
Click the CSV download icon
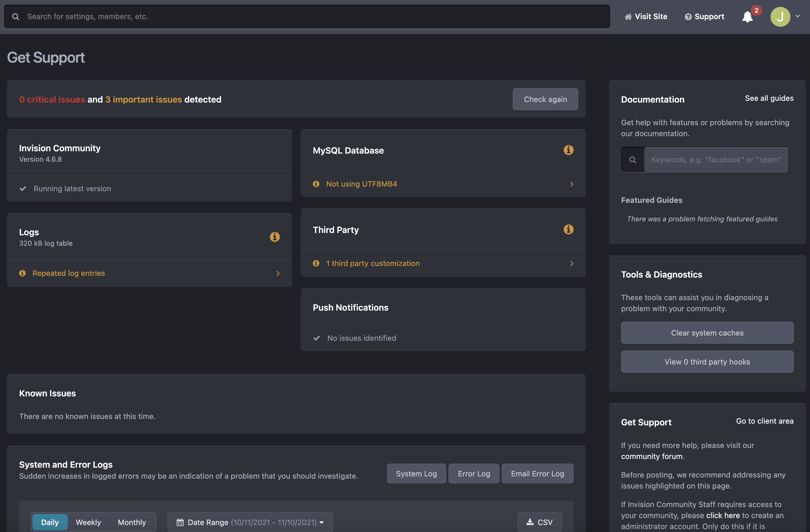coord(530,522)
